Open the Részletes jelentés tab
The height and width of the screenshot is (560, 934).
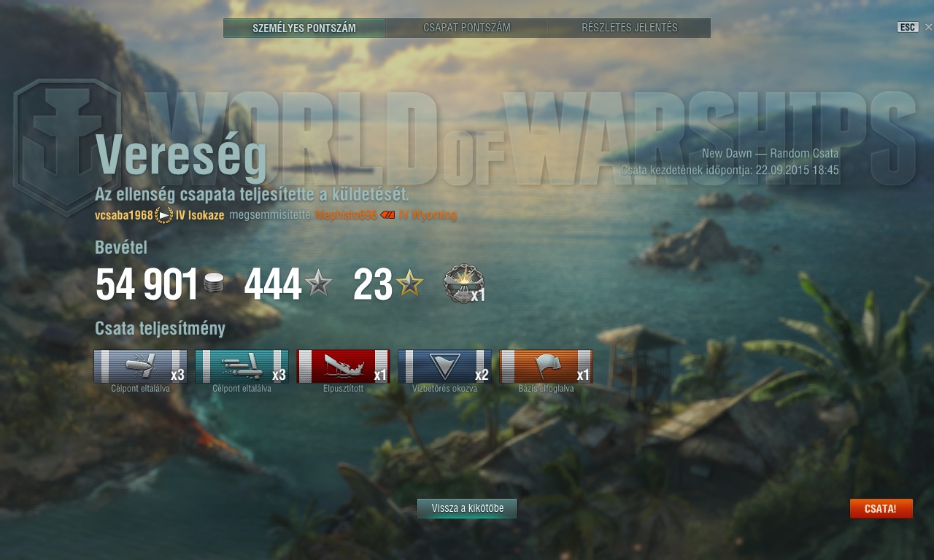pyautogui.click(x=630, y=28)
